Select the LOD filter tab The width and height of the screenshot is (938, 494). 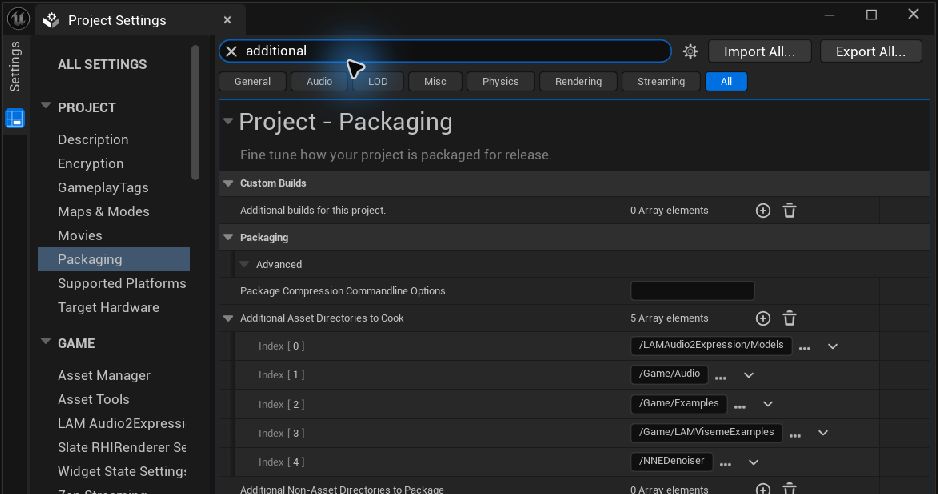click(377, 81)
